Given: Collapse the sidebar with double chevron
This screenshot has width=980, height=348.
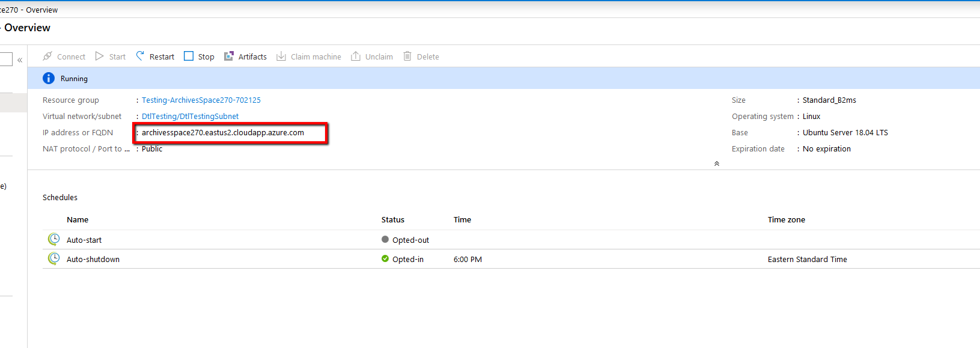Looking at the screenshot, I should click(20, 60).
